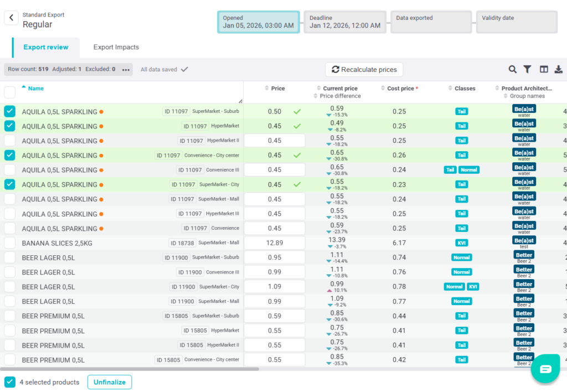Click the three-dots row count options
Image resolution: width=567 pixels, height=392 pixels.
point(126,70)
